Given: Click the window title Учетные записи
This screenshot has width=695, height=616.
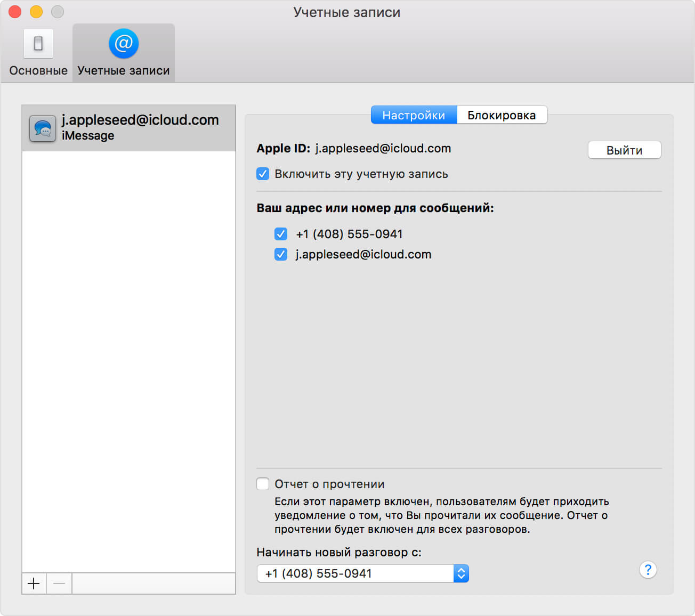Looking at the screenshot, I should pyautogui.click(x=346, y=12).
